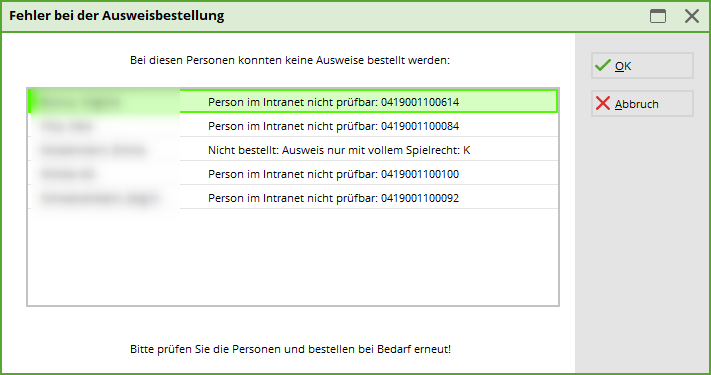
Task: Pick the row ending in 0419001100092
Action: 293,197
